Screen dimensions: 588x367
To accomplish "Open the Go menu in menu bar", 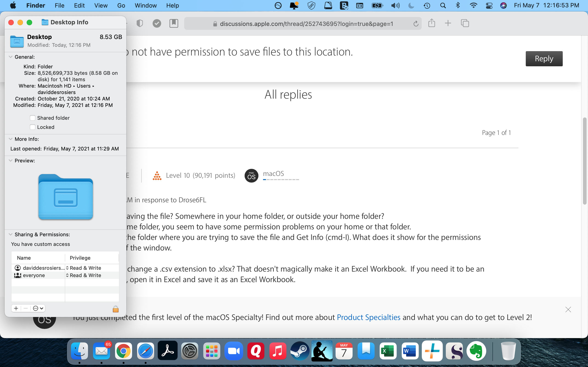I will (121, 5).
